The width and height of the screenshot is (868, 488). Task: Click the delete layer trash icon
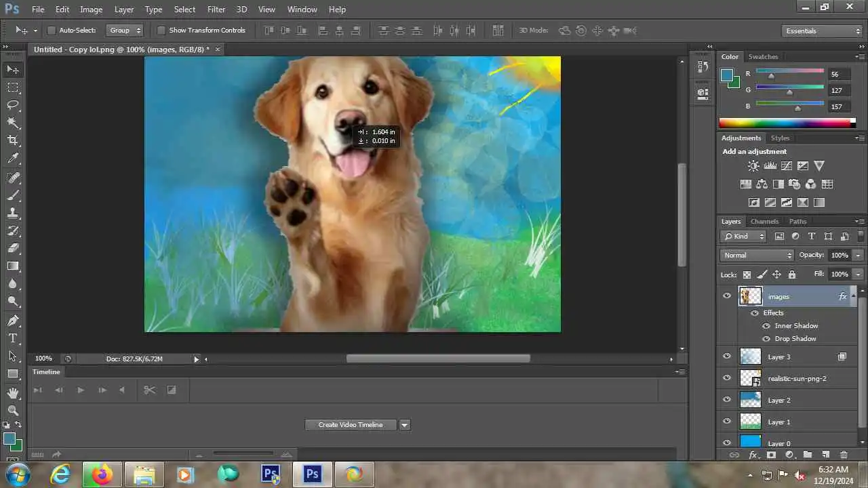pos(844,455)
